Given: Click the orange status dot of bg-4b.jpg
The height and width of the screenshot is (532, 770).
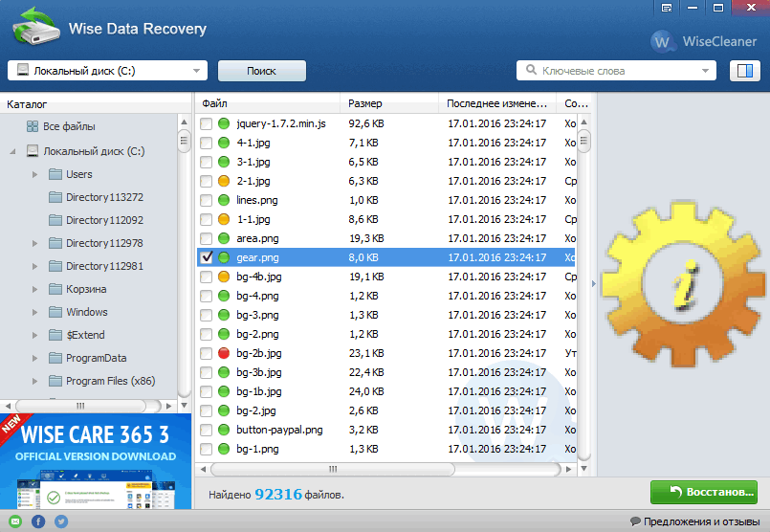Looking at the screenshot, I should [224, 277].
